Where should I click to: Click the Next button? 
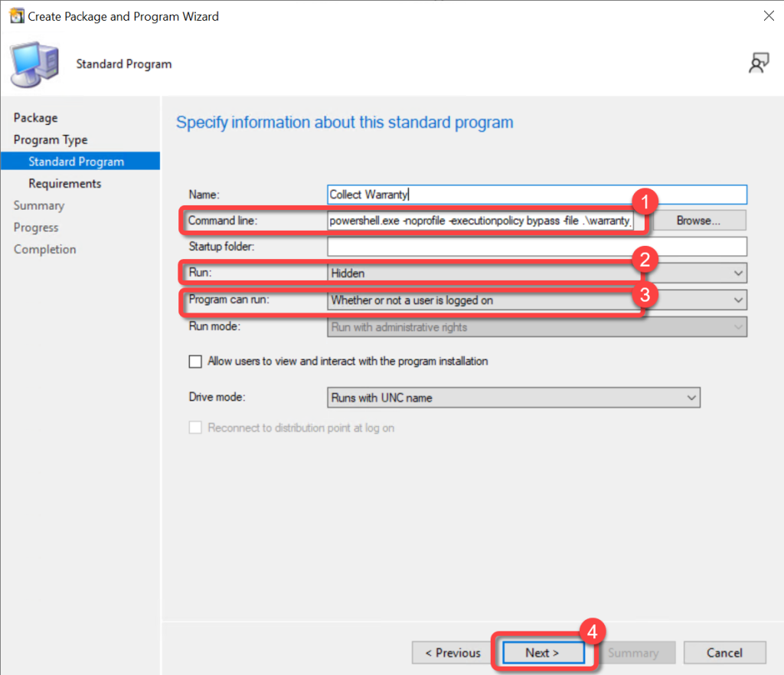(x=542, y=653)
